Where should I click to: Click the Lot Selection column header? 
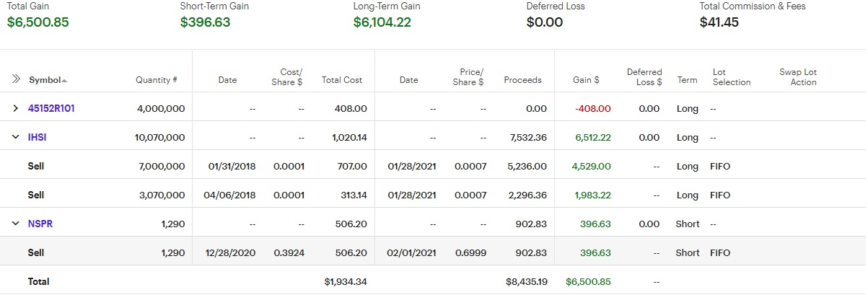[x=731, y=77]
